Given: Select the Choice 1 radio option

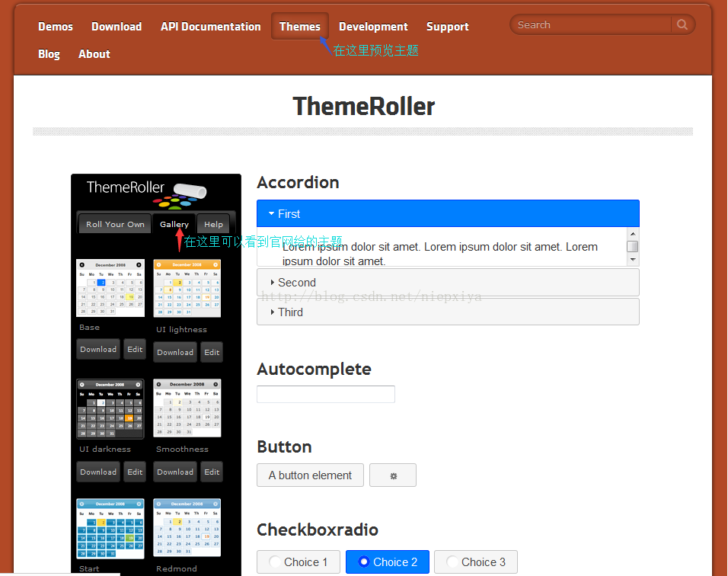Looking at the screenshot, I should tap(298, 562).
